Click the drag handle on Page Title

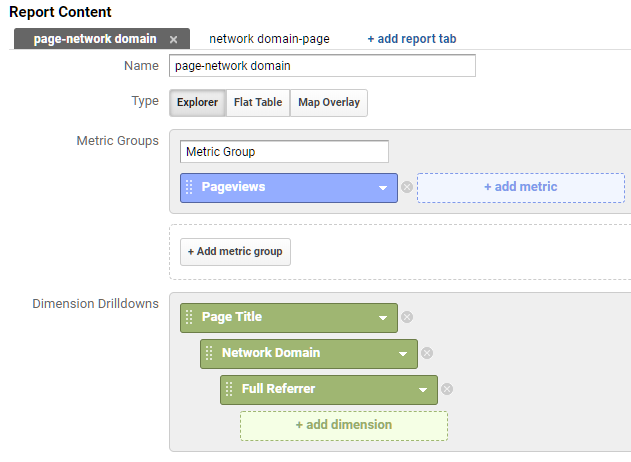point(189,317)
